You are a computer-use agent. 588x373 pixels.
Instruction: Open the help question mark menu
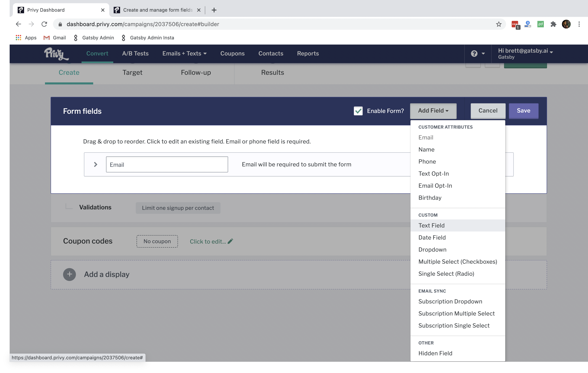click(x=478, y=53)
